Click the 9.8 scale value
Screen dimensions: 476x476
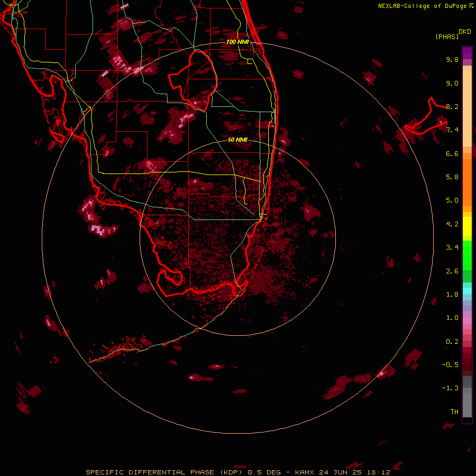(452, 59)
